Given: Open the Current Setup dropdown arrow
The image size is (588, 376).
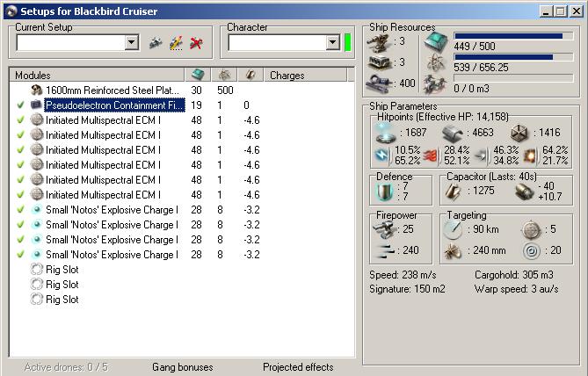Looking at the screenshot, I should (x=131, y=42).
